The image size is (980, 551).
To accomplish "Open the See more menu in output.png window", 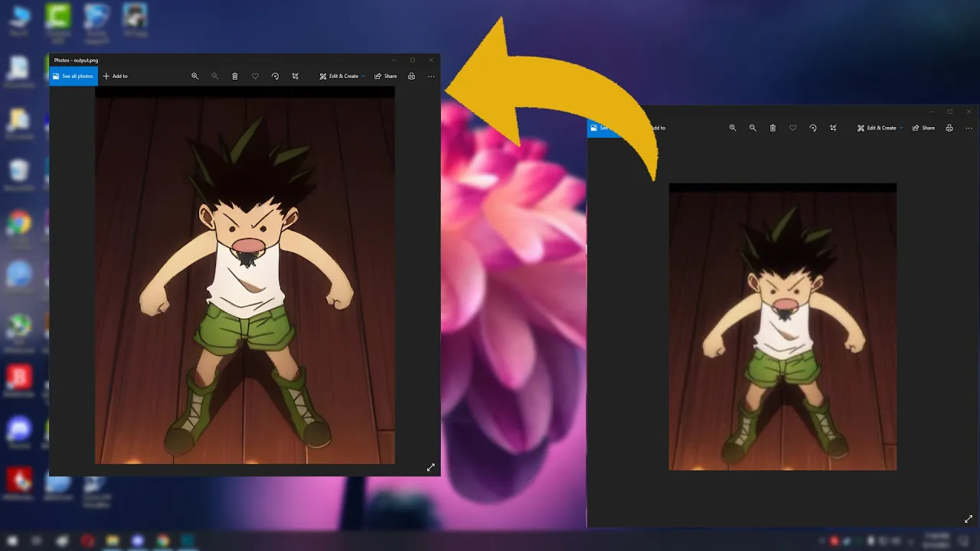I will pyautogui.click(x=431, y=77).
